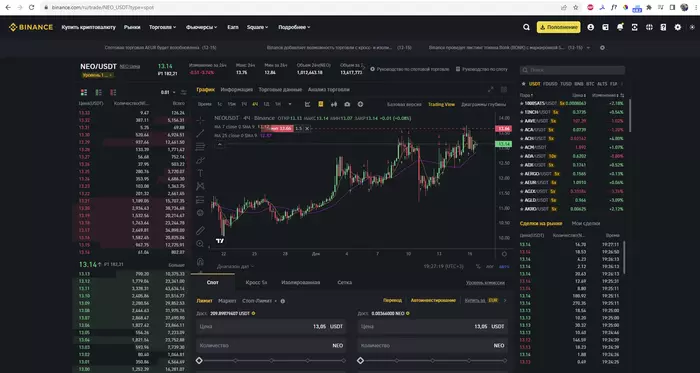Image resolution: width=700 pixels, height=373 pixels.
Task: Open the wallet icon in header
Action: click(x=605, y=27)
